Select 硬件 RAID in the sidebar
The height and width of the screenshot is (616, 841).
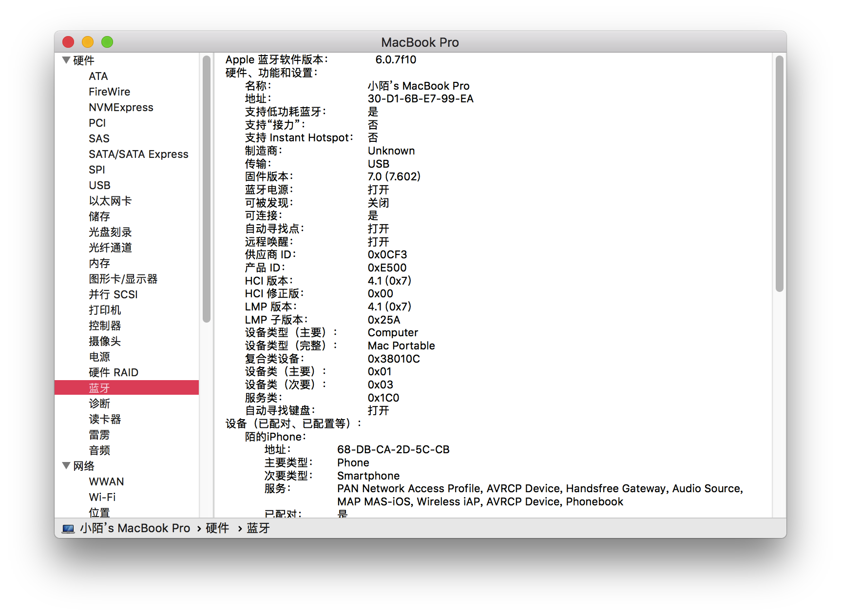(x=114, y=372)
